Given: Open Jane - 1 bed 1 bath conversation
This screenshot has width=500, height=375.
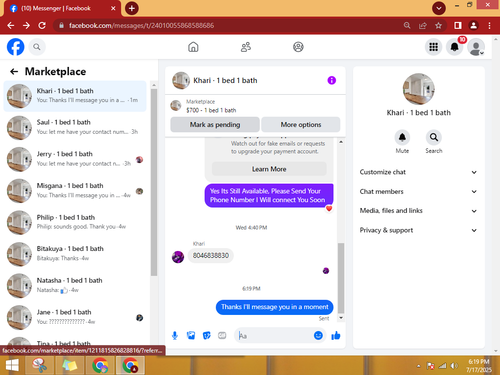Looking at the screenshot, I should click(x=75, y=317).
